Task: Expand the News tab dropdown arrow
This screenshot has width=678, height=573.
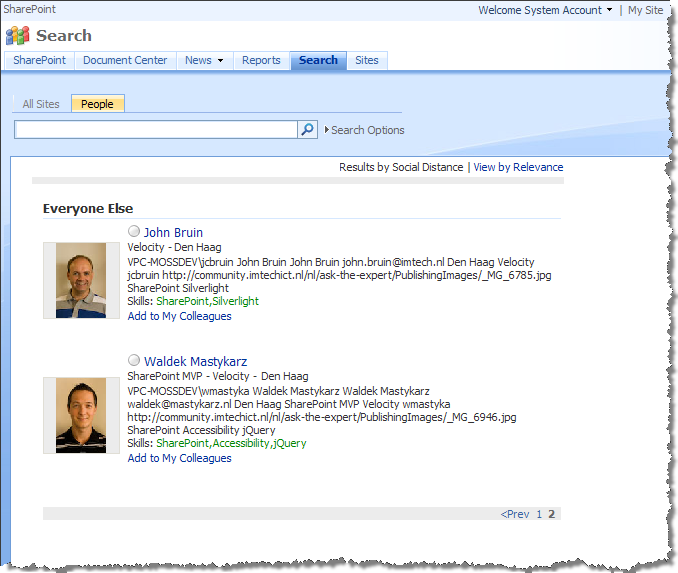Action: click(x=221, y=61)
